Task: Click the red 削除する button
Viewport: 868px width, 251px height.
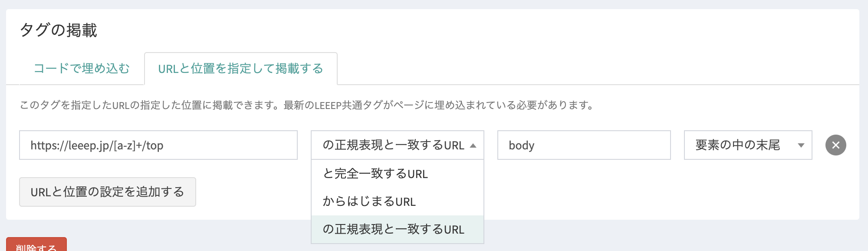Action: (x=36, y=246)
